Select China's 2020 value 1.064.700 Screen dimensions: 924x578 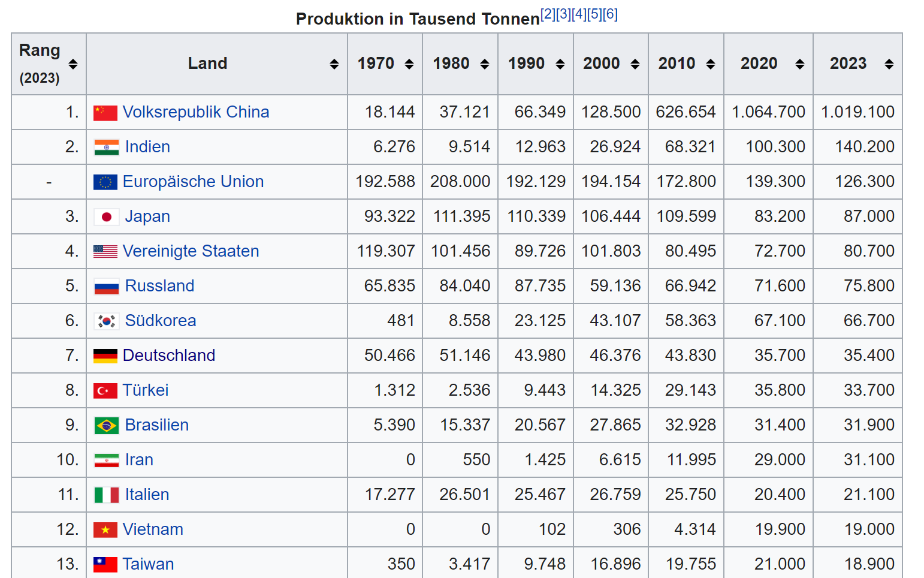[x=769, y=112]
